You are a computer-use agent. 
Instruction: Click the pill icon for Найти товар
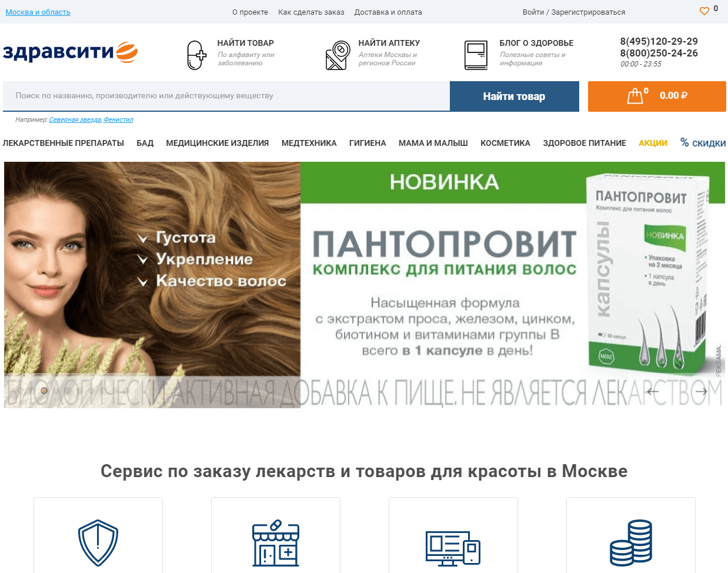(x=196, y=55)
